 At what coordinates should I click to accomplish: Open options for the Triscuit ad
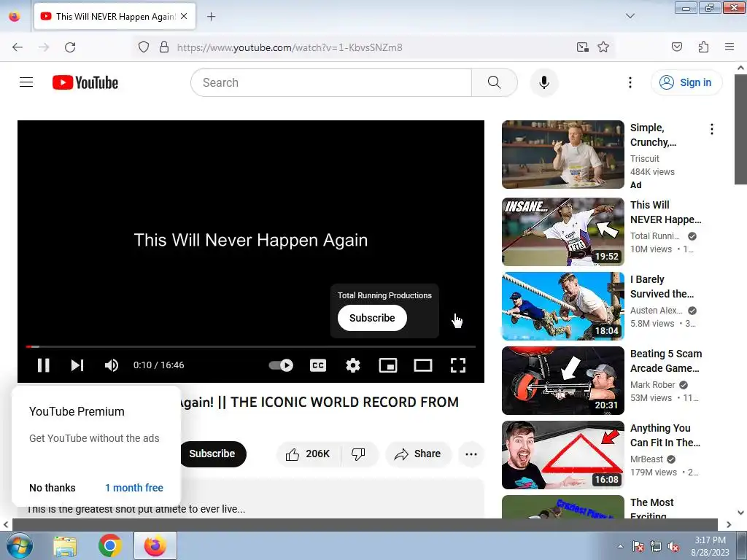(x=712, y=129)
